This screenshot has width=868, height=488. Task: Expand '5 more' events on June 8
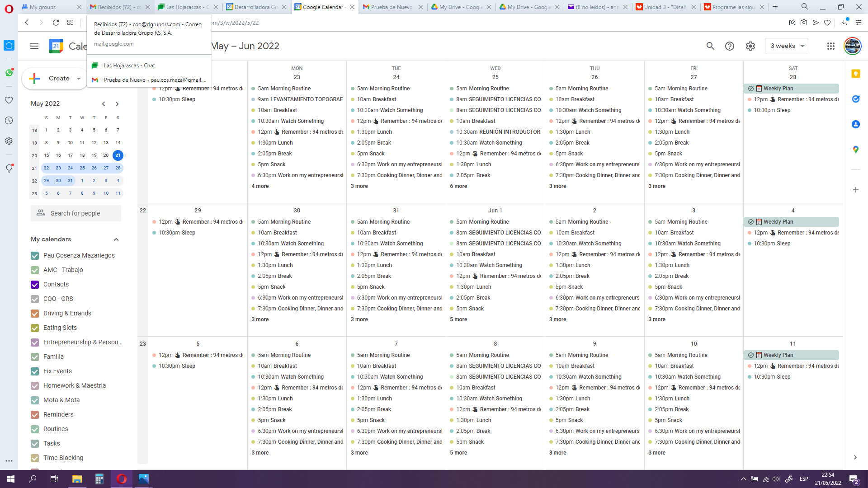[458, 453]
